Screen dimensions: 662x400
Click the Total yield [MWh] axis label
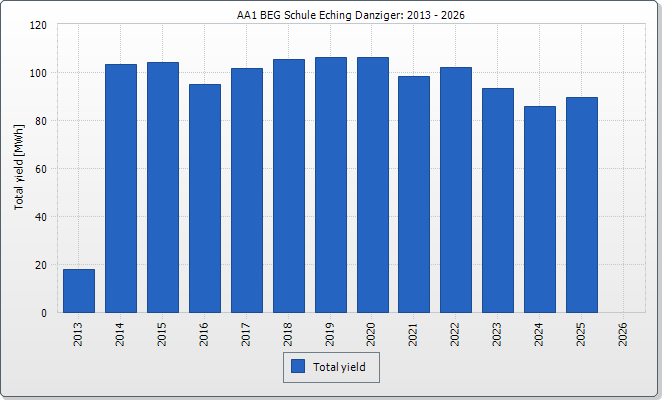tap(18, 169)
